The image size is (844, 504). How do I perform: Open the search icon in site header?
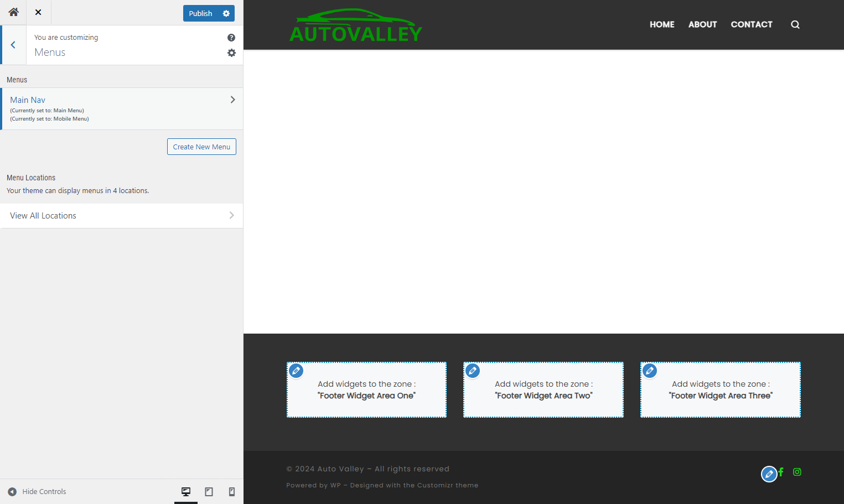point(795,24)
